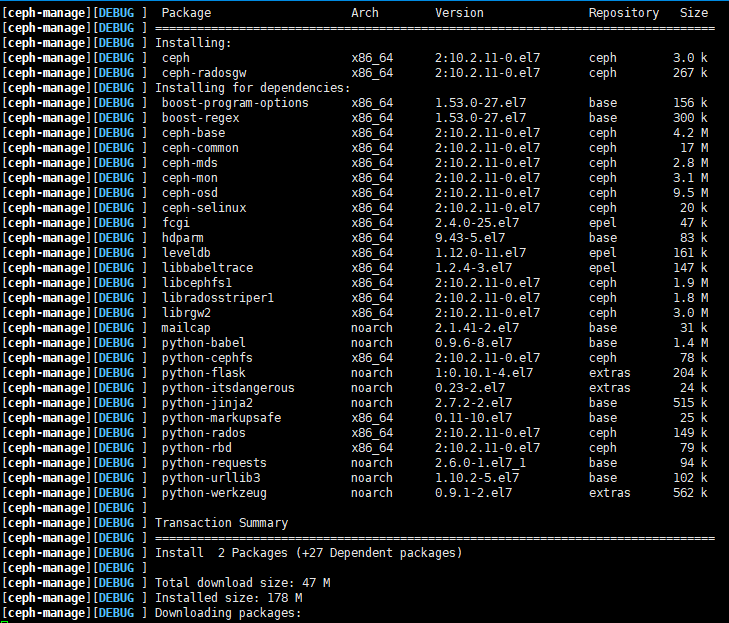This screenshot has width=729, height=623.
Task: Click package name 'libbabeltrace'
Action: pyautogui.click(x=207, y=268)
